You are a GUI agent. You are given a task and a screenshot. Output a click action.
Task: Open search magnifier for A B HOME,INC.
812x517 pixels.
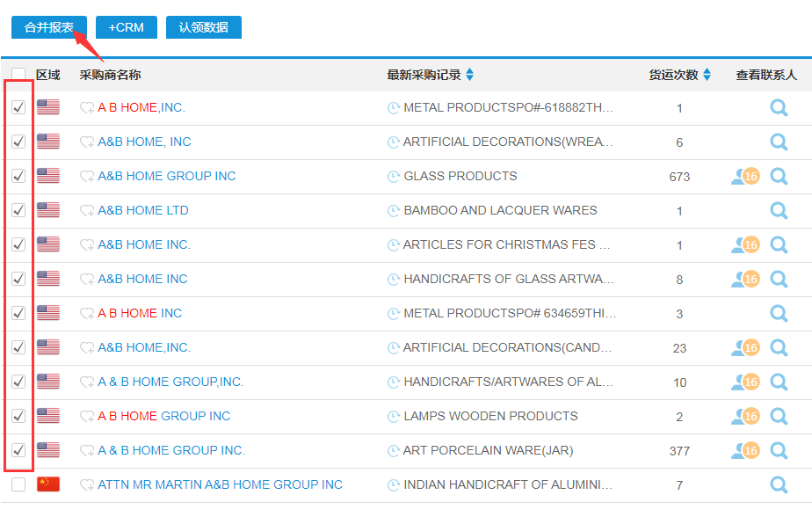[x=779, y=108]
